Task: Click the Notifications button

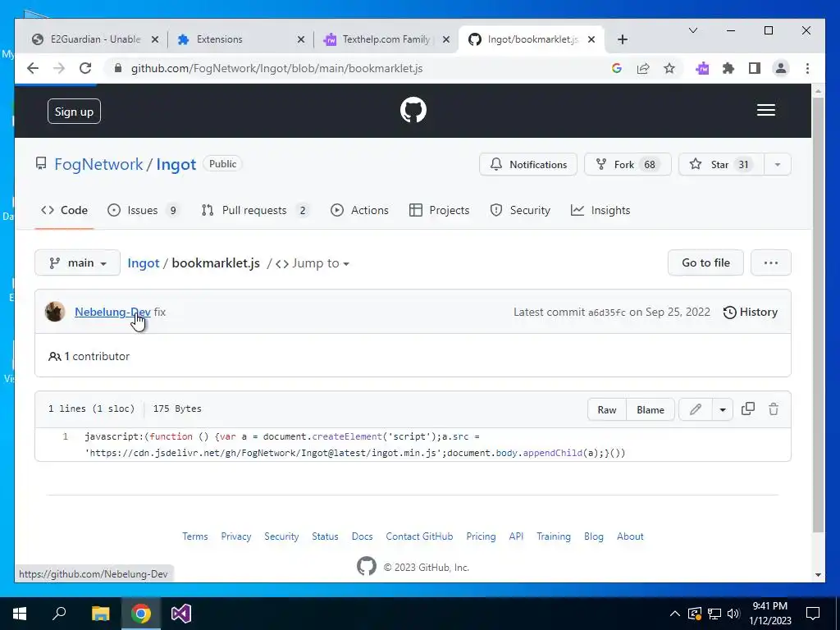Action: point(528,164)
